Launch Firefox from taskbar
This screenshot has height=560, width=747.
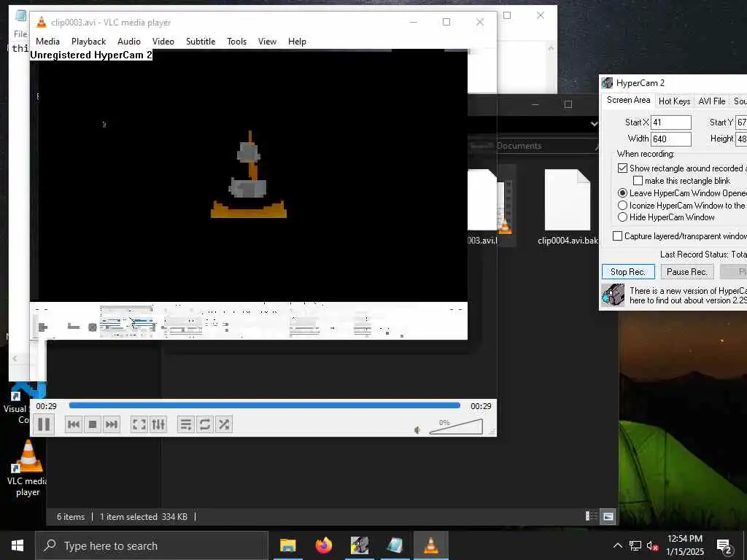(323, 545)
